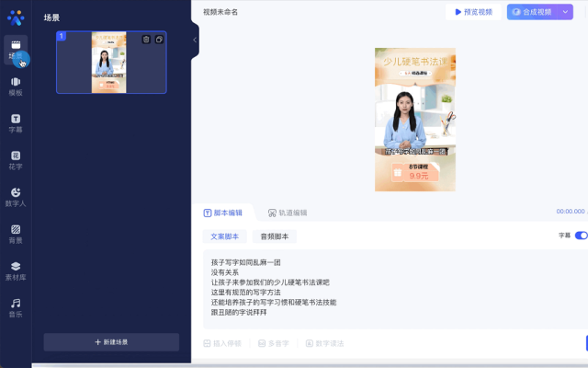
Task: Click script line 这里有规范的写字方法
Action: (246, 293)
